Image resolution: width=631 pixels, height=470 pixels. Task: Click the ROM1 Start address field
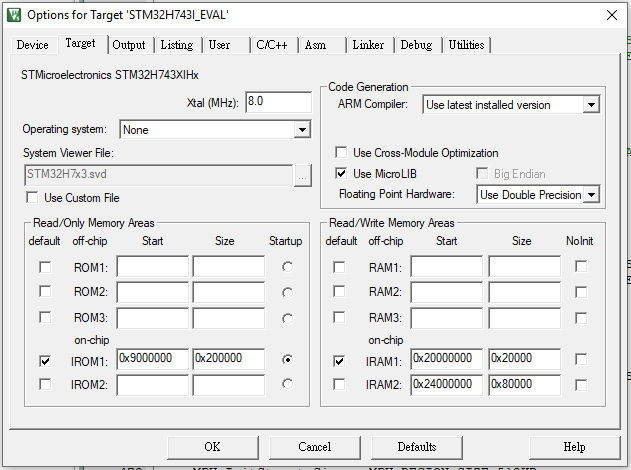(153, 266)
